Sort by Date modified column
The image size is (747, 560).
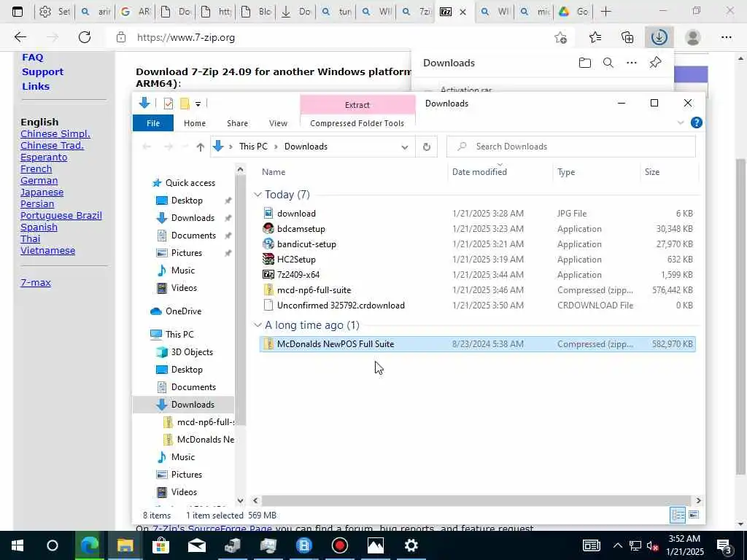(479, 172)
